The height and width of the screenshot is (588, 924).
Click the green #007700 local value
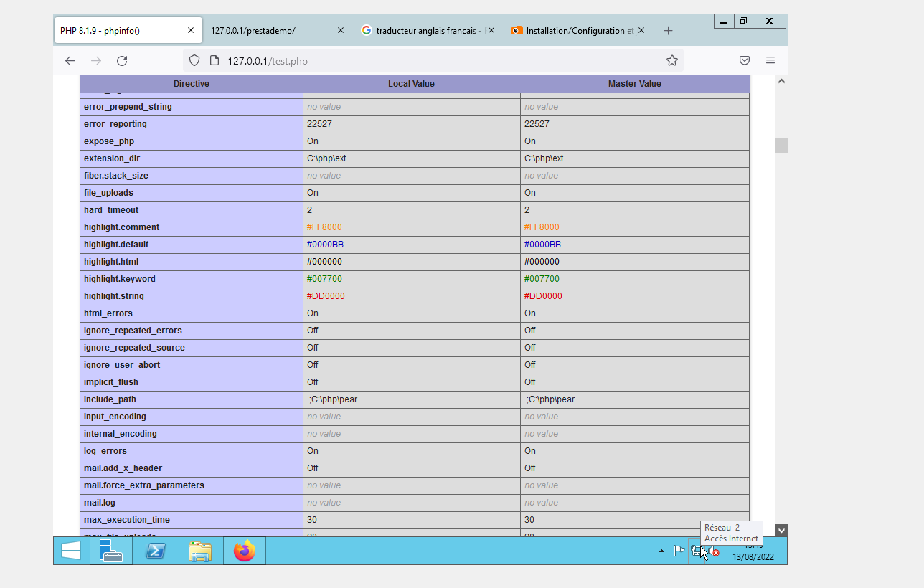(x=324, y=279)
